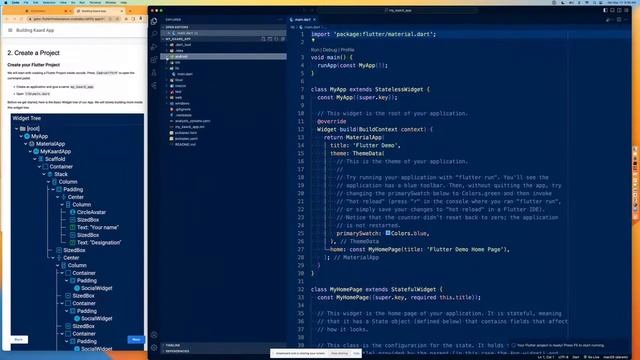Click the lightbulb code action icon
The height and width of the screenshot is (360, 640).
pyautogui.click(x=313, y=40)
